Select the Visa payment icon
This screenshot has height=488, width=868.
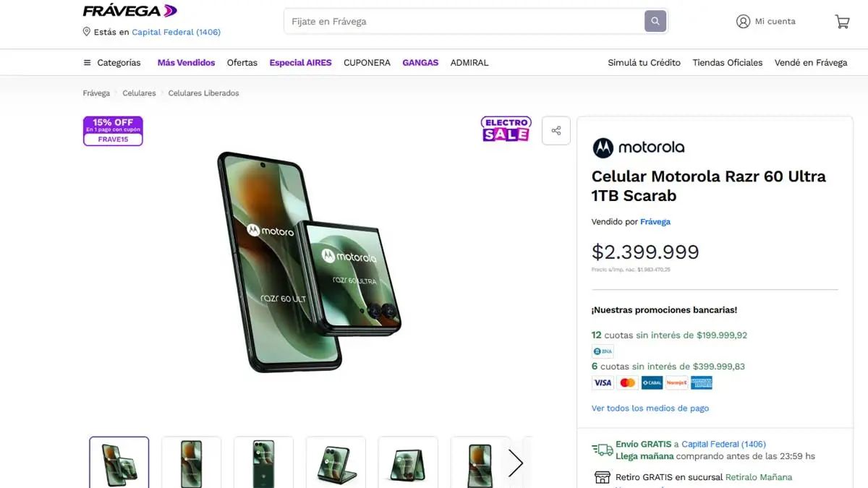[602, 382]
